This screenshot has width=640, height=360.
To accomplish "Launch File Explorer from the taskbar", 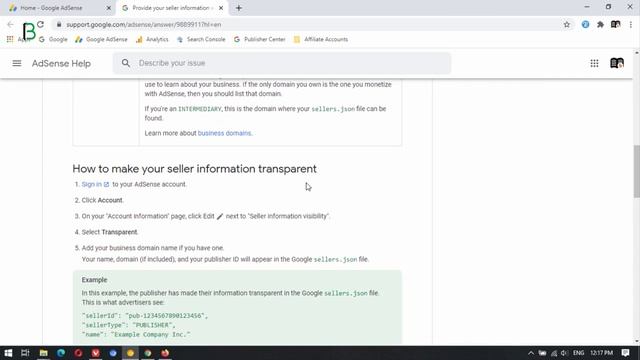I will point(43,353).
